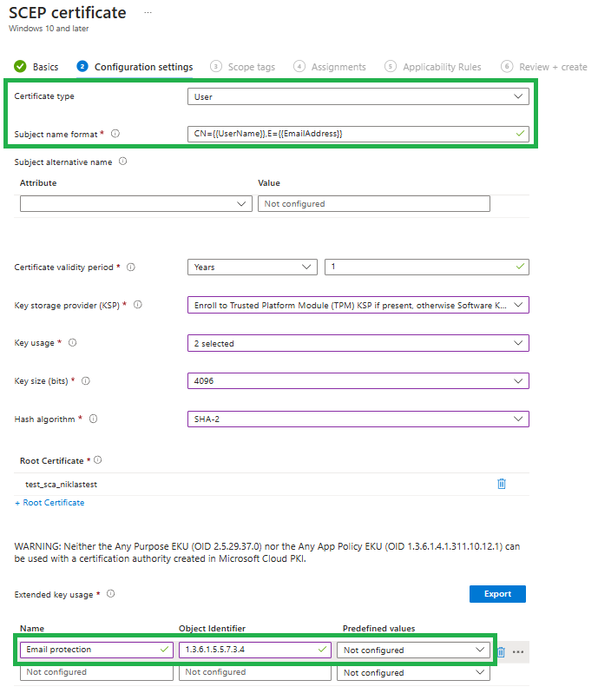Click the + Root Certificate link
This screenshot has height=700, width=598.
(49, 503)
